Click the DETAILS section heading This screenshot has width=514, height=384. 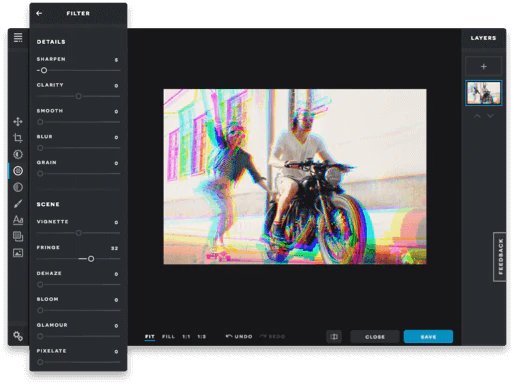[51, 42]
